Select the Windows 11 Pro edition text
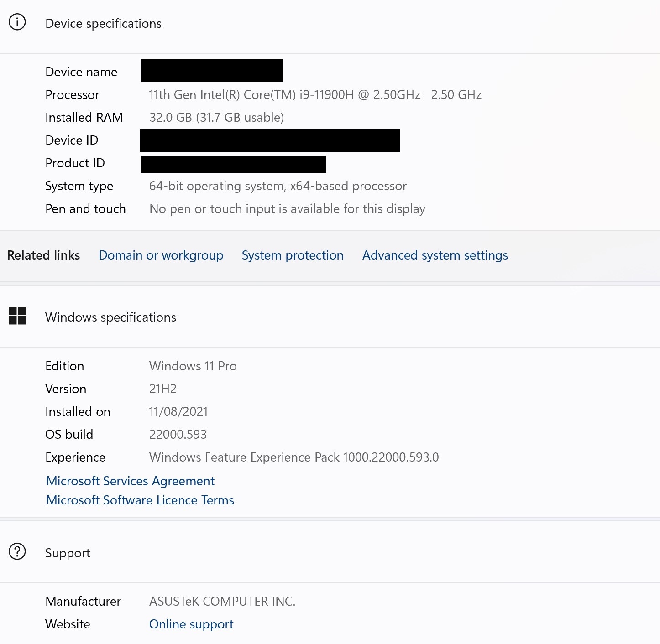 pyautogui.click(x=193, y=366)
